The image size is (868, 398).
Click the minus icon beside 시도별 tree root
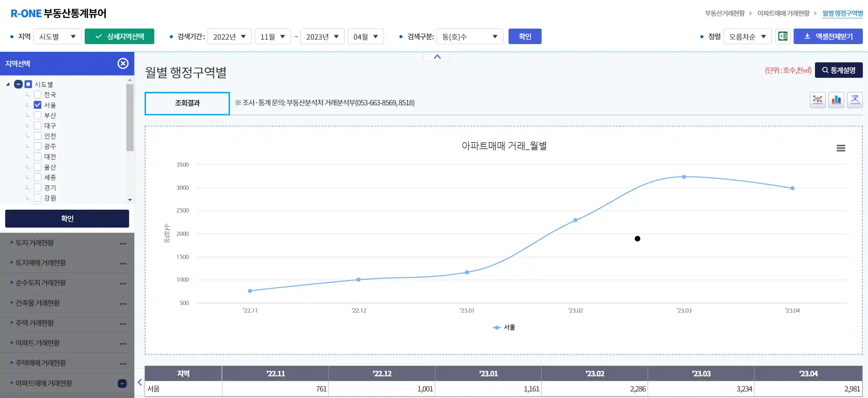[18, 84]
